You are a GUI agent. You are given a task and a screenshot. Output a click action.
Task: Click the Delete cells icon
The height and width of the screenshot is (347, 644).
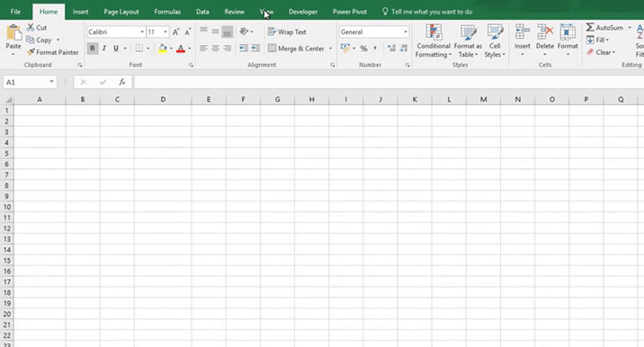tap(545, 32)
